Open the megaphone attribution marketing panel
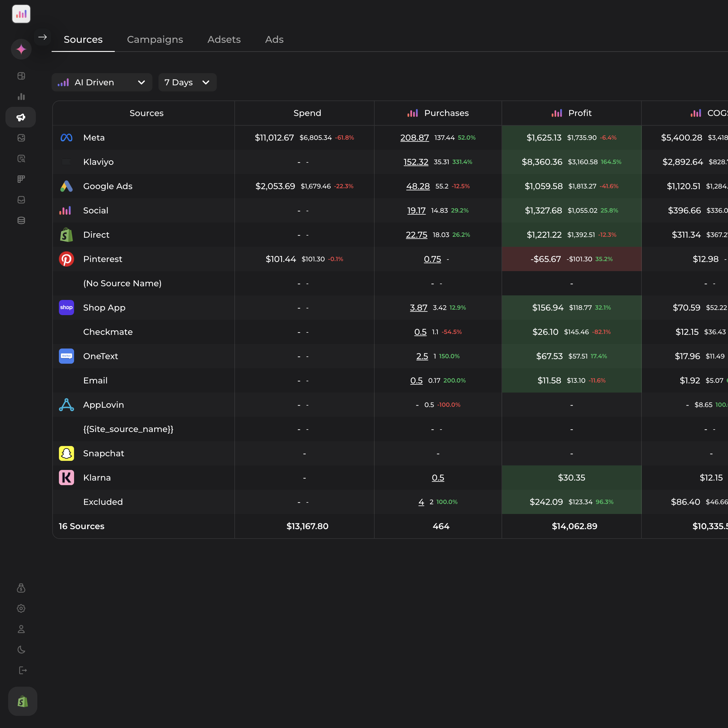The image size is (728, 728). point(21,117)
